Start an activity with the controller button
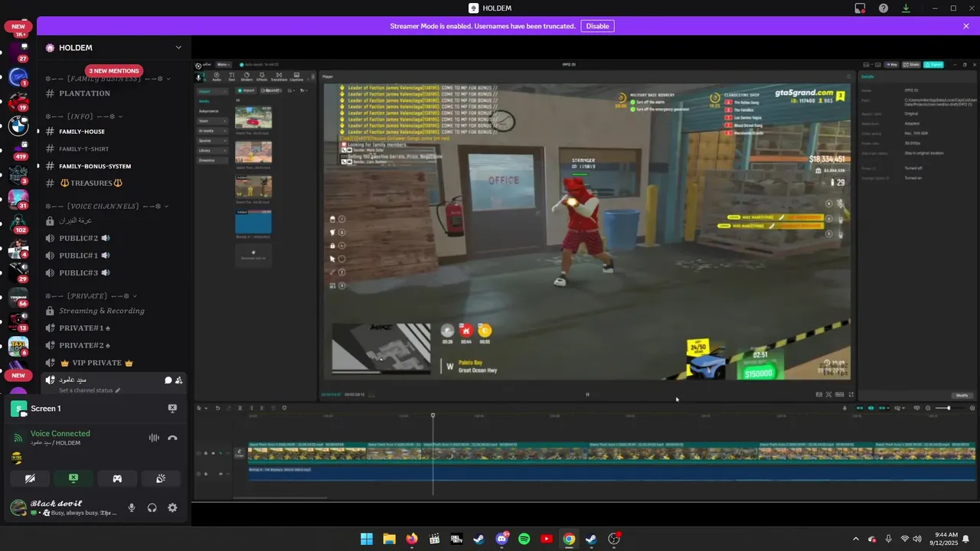This screenshot has width=980, height=551. [117, 478]
